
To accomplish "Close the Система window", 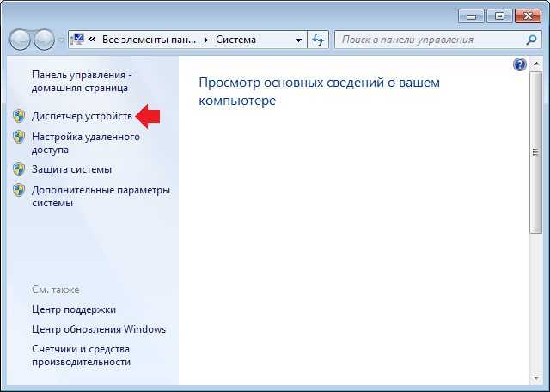I will click(x=528, y=16).
